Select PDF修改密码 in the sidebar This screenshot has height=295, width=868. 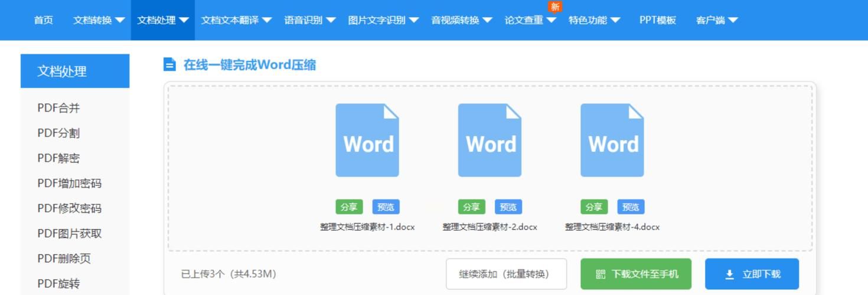pos(70,208)
